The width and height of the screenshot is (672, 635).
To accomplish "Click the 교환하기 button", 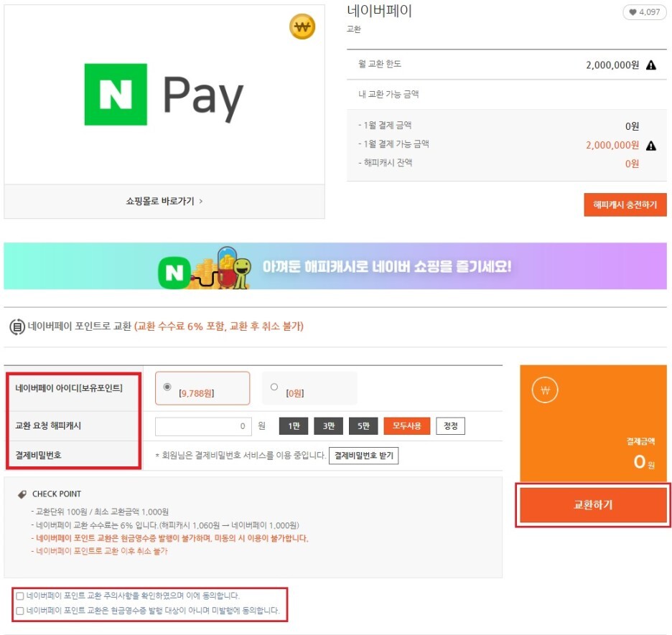I will (593, 505).
